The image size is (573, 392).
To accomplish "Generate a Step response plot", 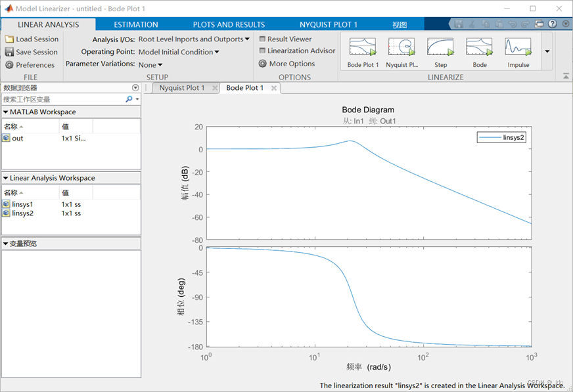I will click(440, 53).
